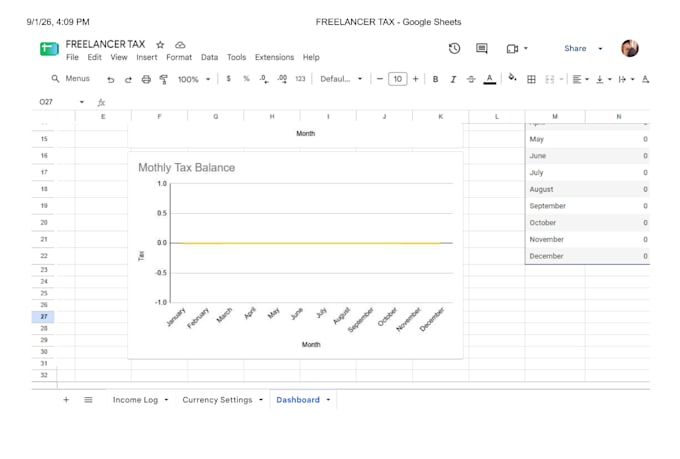Open text rotation tool

pos(645,79)
